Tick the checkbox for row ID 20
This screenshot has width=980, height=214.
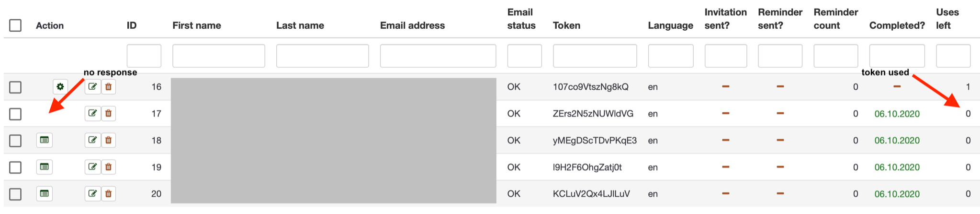[15, 194]
